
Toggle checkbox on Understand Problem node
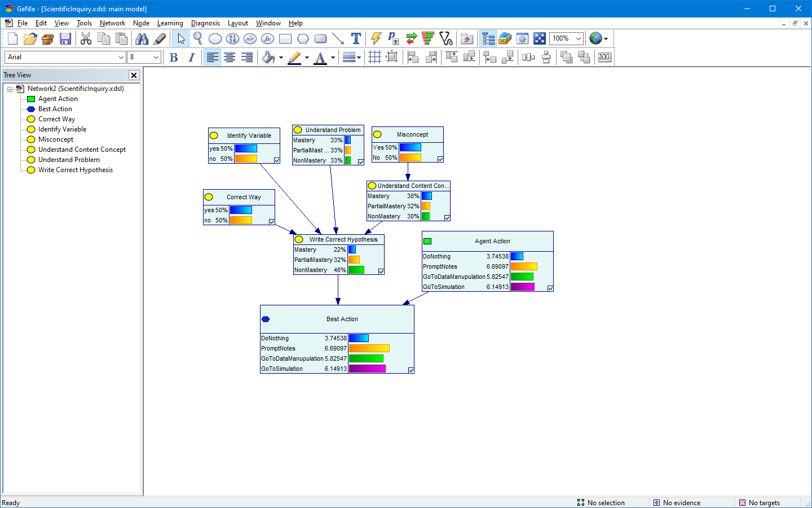pos(361,162)
